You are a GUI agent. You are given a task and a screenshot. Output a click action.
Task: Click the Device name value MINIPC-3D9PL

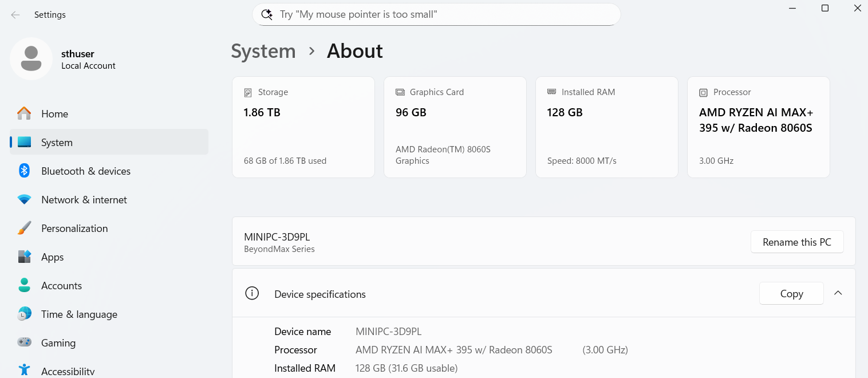tap(389, 332)
